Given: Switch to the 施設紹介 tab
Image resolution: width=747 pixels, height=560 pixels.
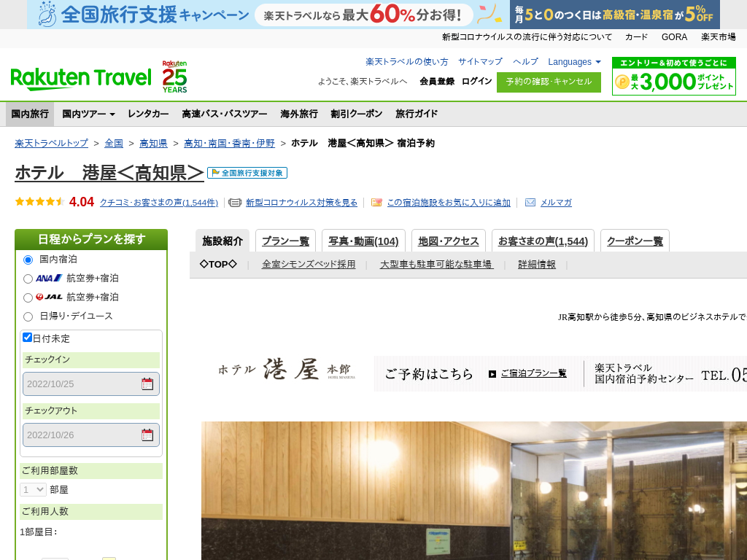Looking at the screenshot, I should pos(222,241).
